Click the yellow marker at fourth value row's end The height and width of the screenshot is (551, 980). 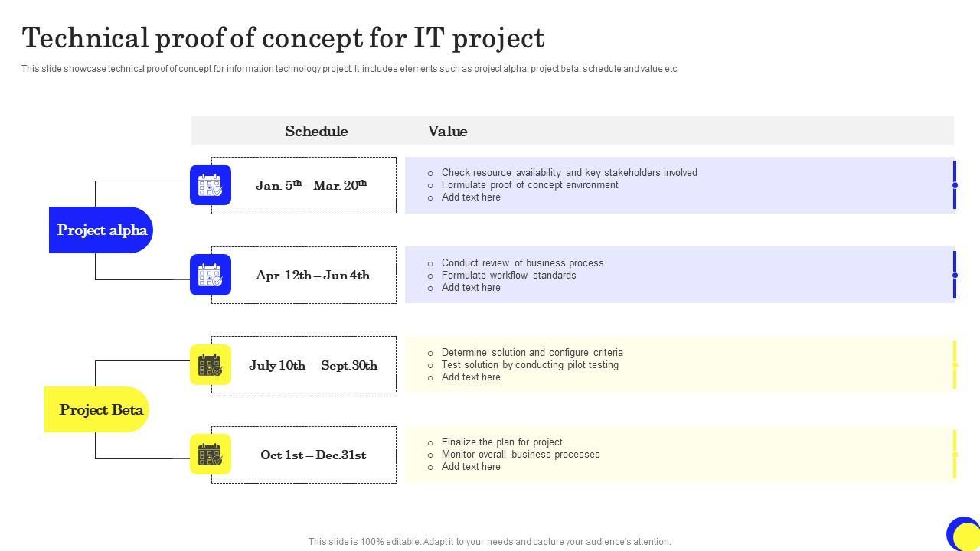click(x=955, y=455)
